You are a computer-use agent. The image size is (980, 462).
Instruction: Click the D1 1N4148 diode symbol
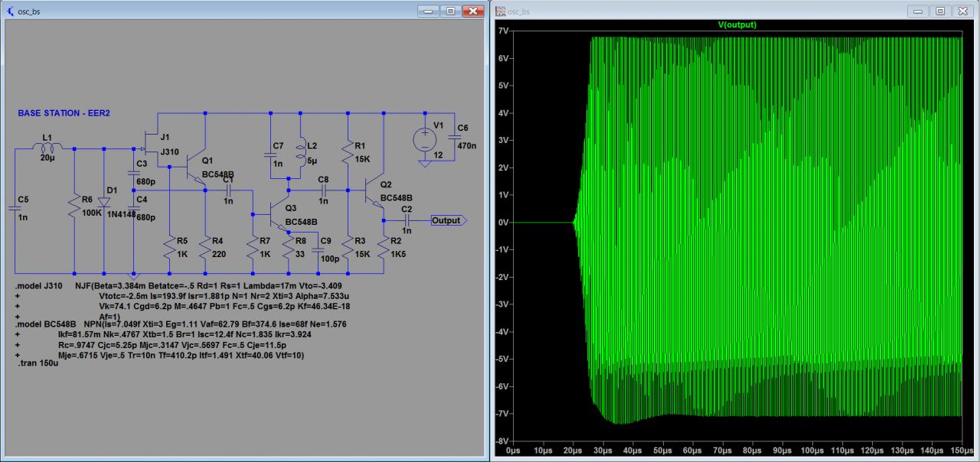pos(103,201)
